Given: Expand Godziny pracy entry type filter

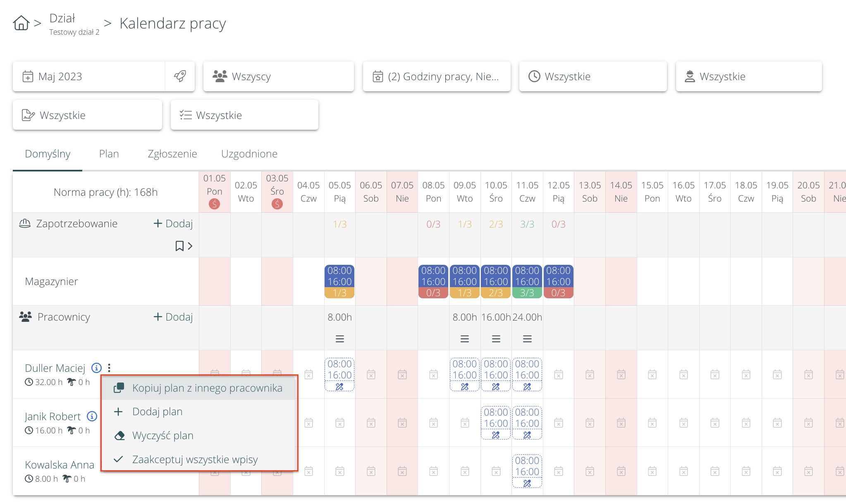Looking at the screenshot, I should tap(436, 76).
